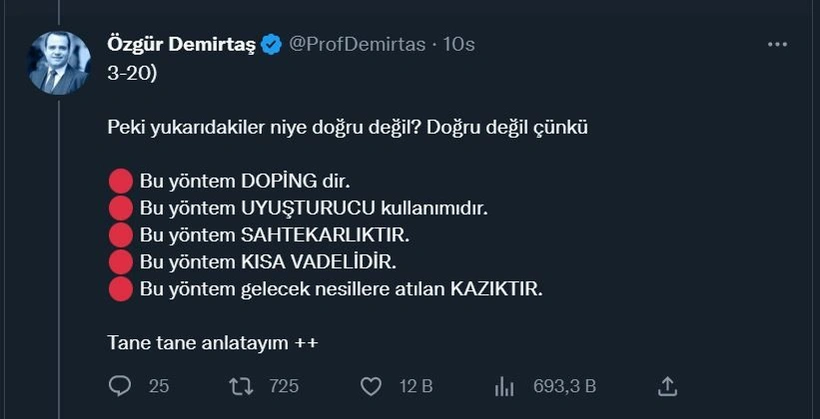Click the view count 693,3 B

pyautogui.click(x=564, y=386)
